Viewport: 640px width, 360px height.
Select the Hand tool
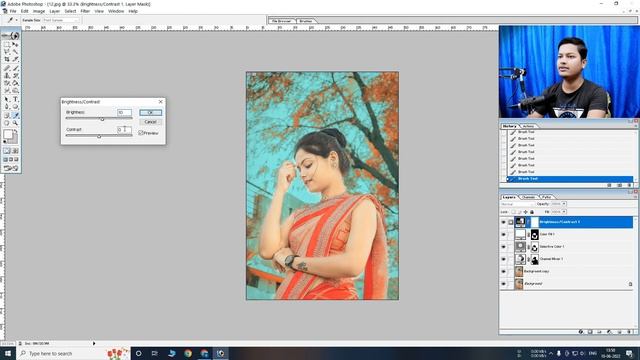(7, 122)
